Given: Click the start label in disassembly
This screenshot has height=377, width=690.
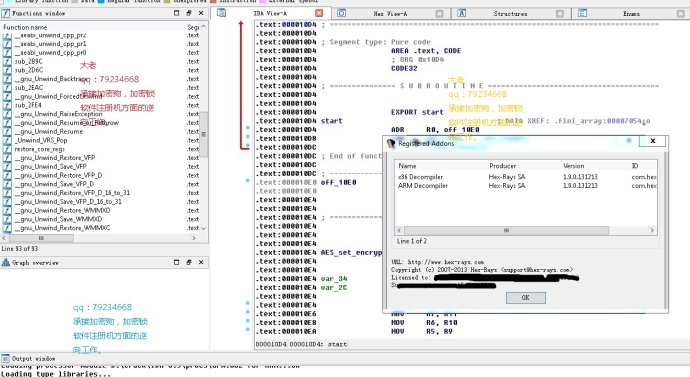Looking at the screenshot, I should click(x=331, y=121).
